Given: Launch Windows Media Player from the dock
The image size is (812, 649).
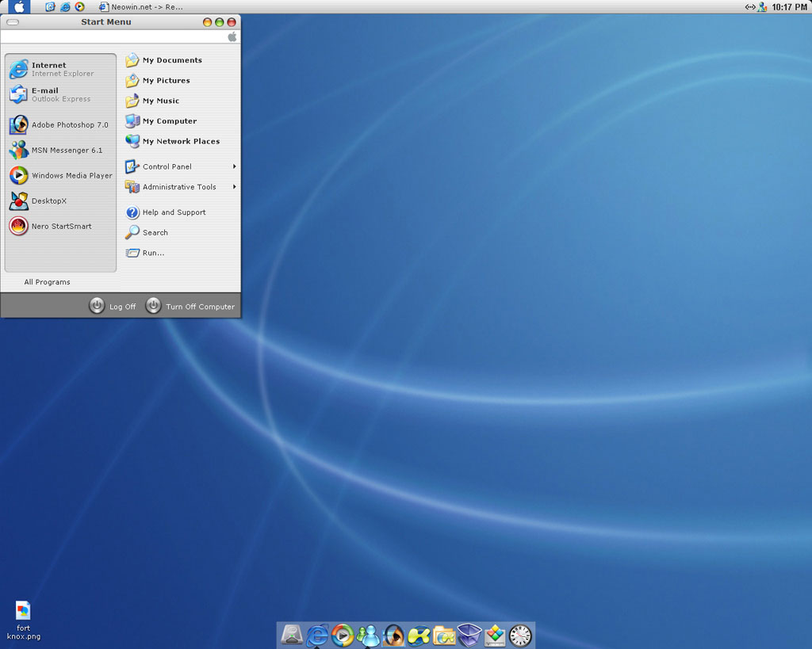Looking at the screenshot, I should [343, 635].
